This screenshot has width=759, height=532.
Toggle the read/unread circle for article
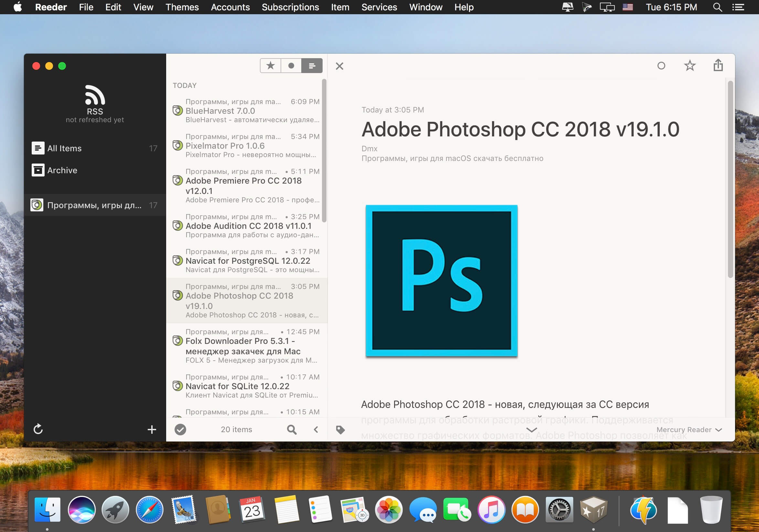(661, 66)
